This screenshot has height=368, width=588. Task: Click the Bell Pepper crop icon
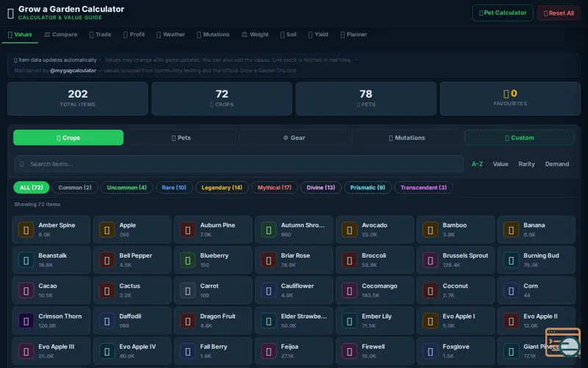tap(107, 261)
